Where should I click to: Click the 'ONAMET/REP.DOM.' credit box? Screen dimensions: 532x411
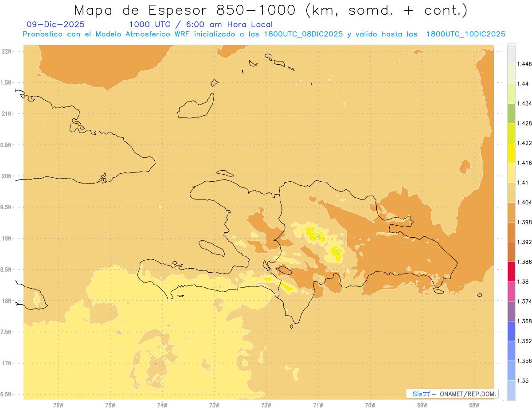[452, 394]
